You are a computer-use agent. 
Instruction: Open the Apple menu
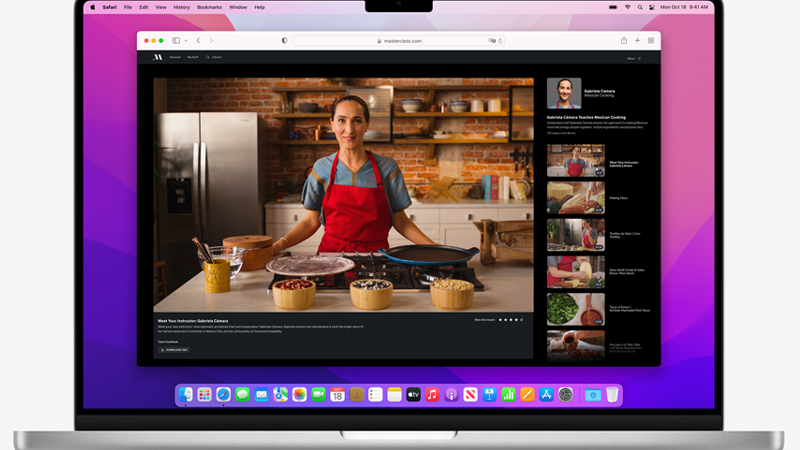(x=93, y=7)
